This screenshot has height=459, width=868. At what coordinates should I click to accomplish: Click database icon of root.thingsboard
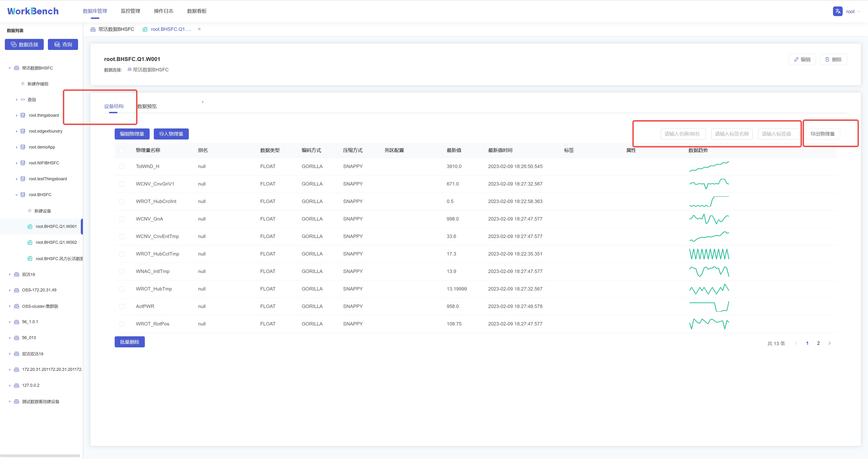point(23,115)
